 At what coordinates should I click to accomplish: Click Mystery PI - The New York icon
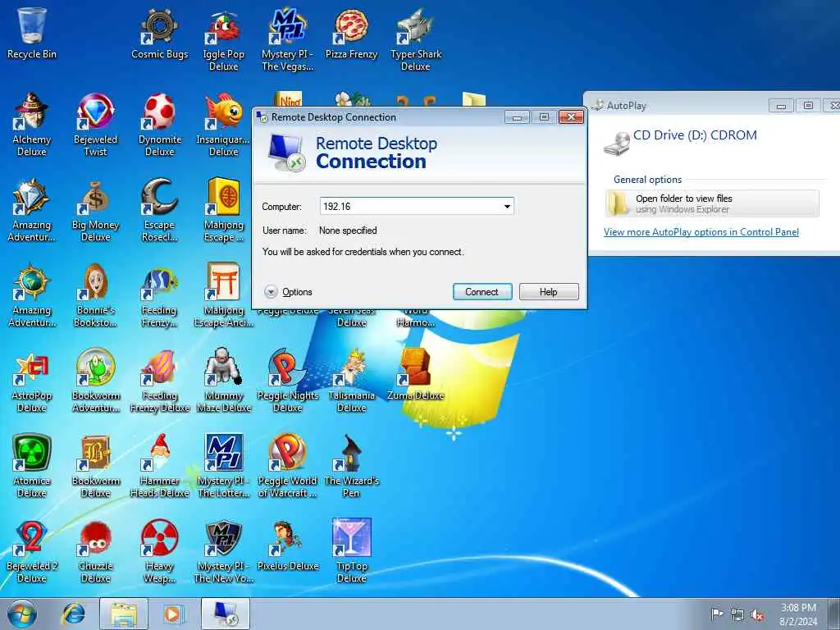click(x=223, y=552)
